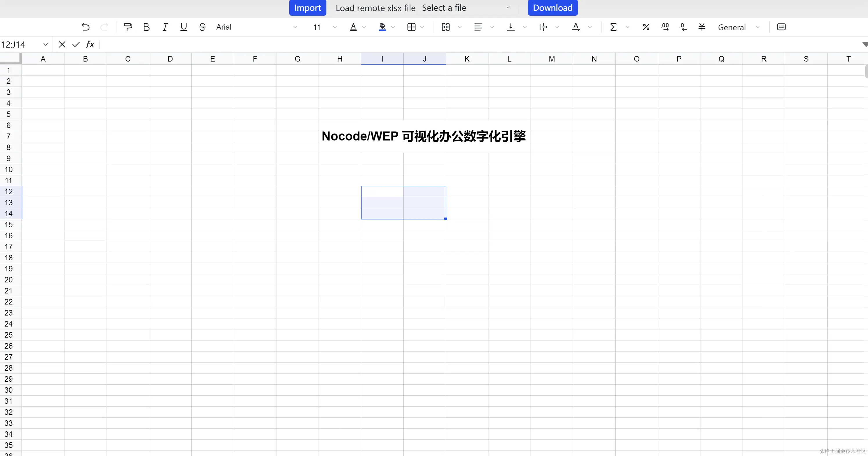
Task: Toggle italic formatting
Action: (x=165, y=27)
